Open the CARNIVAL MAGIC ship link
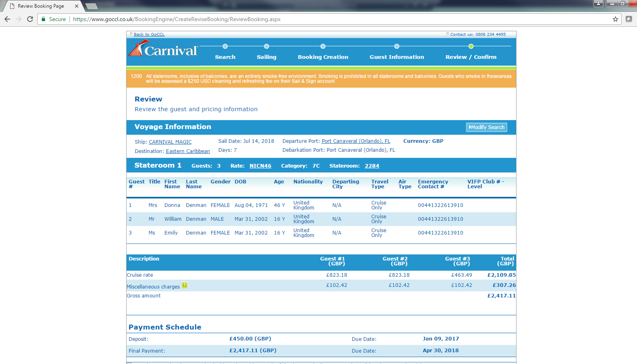This screenshot has width=637, height=364. 170,142
